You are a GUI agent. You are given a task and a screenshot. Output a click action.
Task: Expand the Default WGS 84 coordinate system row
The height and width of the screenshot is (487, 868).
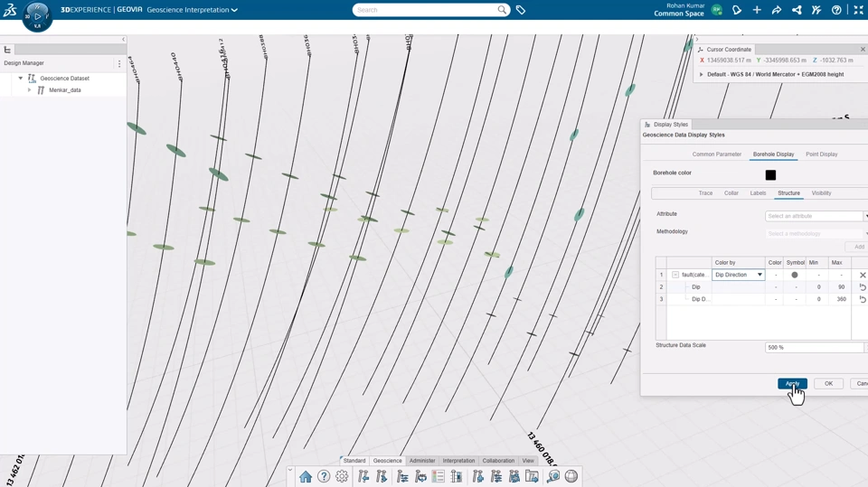(x=702, y=74)
